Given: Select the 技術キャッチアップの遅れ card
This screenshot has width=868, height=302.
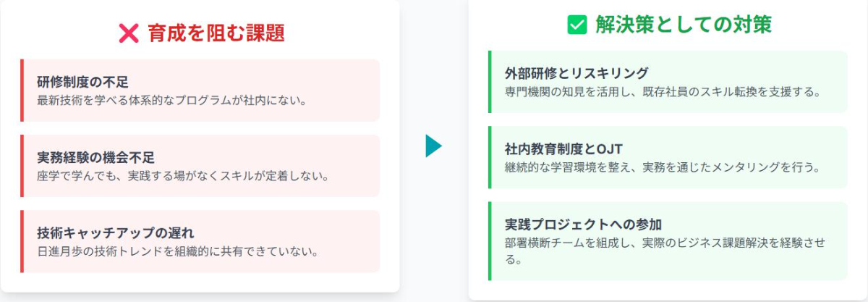Looking at the screenshot, I should [200, 241].
